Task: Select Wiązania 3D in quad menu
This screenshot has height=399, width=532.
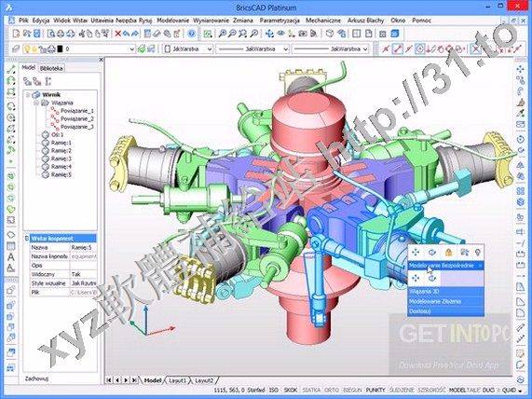Action: tap(445, 292)
